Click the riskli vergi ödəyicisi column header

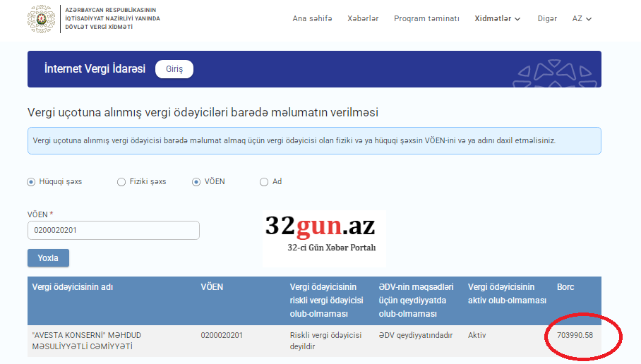[x=327, y=301]
